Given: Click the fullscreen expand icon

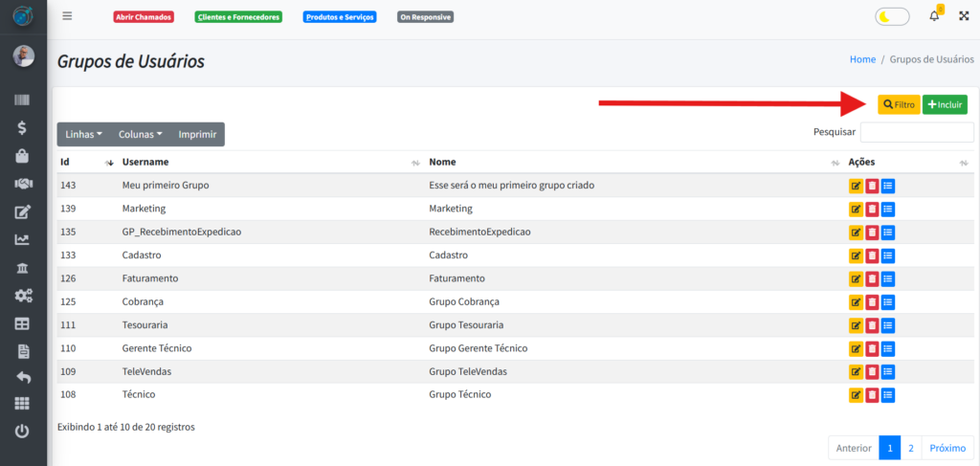Looking at the screenshot, I should coord(964,16).
